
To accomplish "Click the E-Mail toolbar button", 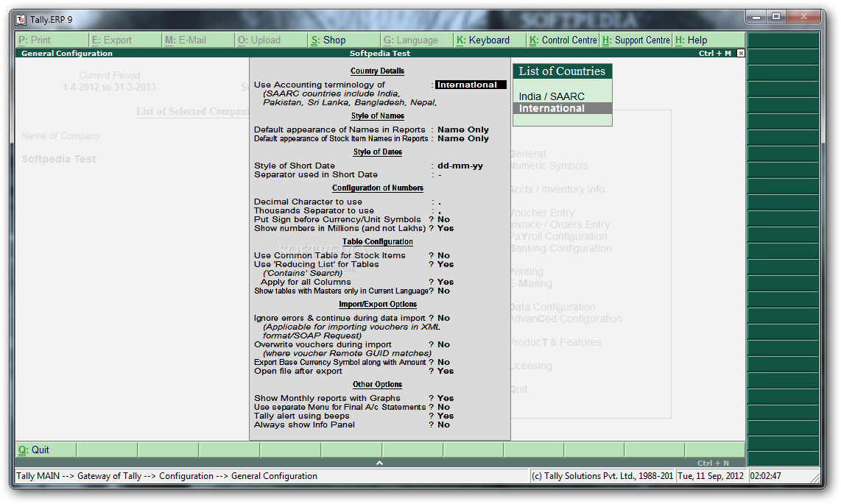I will coord(198,40).
